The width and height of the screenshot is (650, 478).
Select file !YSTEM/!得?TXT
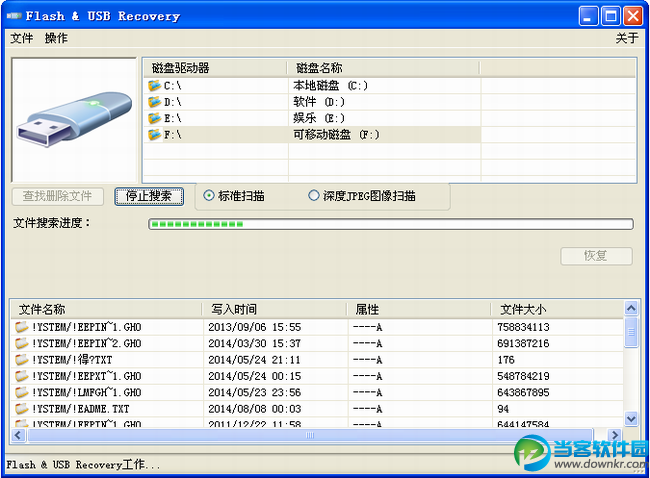click(72, 359)
